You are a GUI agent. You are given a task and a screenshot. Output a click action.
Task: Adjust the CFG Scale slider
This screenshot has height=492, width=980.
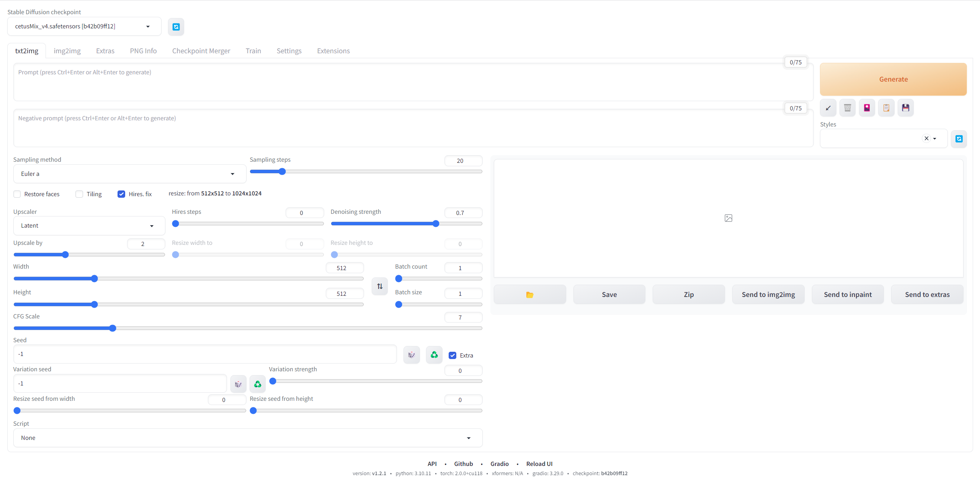coord(248,328)
